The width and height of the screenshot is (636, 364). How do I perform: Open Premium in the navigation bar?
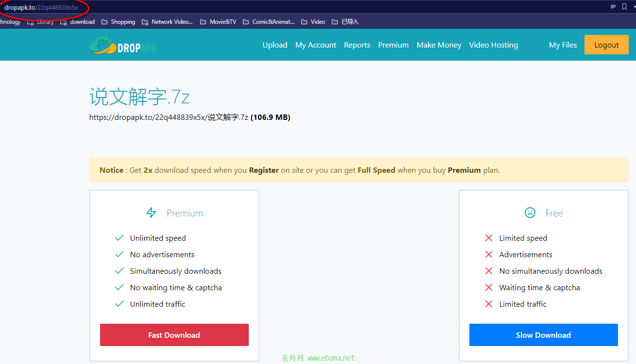point(393,45)
